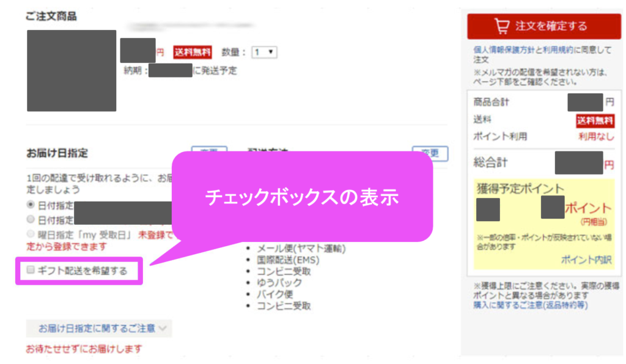Click the ゆうパック list item

(x=279, y=283)
